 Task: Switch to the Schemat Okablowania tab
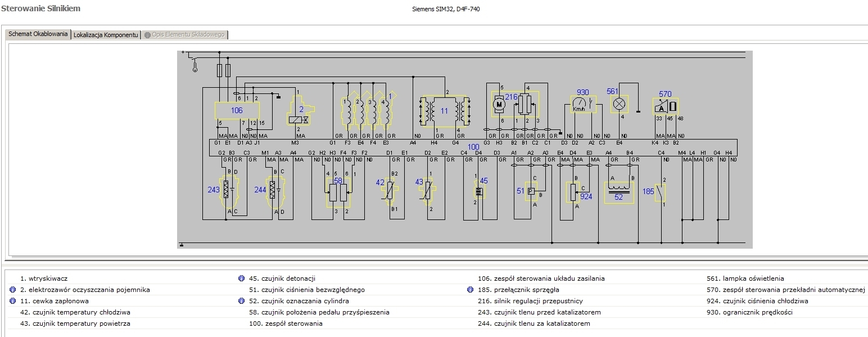pos(38,34)
